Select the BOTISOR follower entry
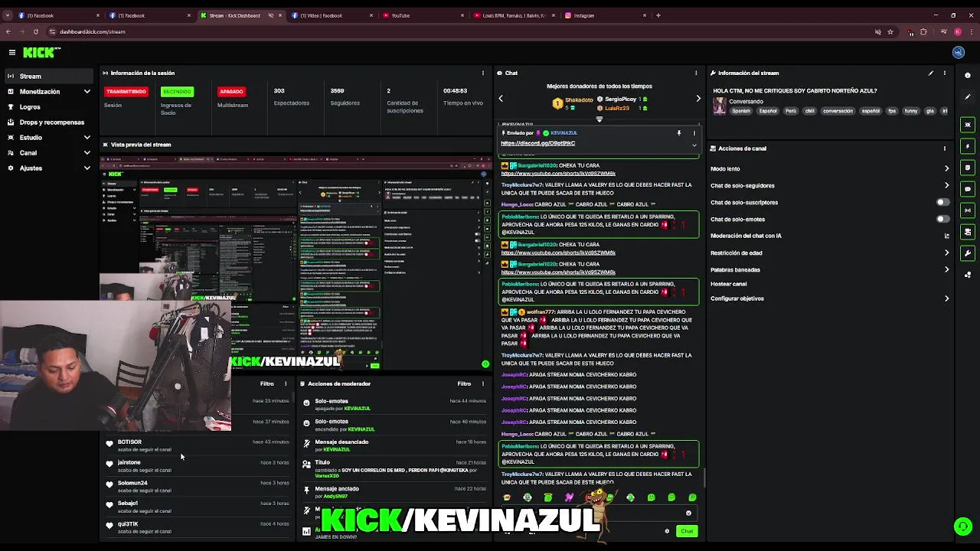Image resolution: width=980 pixels, height=551 pixels. [198, 445]
